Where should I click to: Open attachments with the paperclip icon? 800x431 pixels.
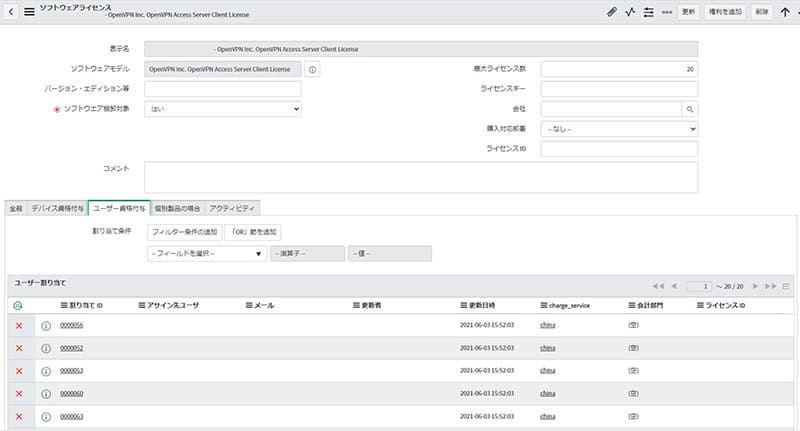[x=612, y=12]
